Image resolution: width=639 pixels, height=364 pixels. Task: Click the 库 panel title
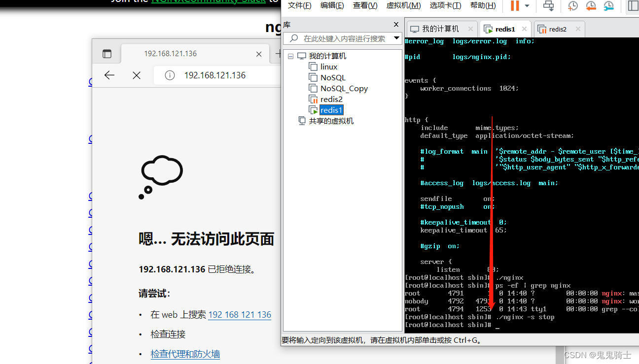click(x=286, y=25)
